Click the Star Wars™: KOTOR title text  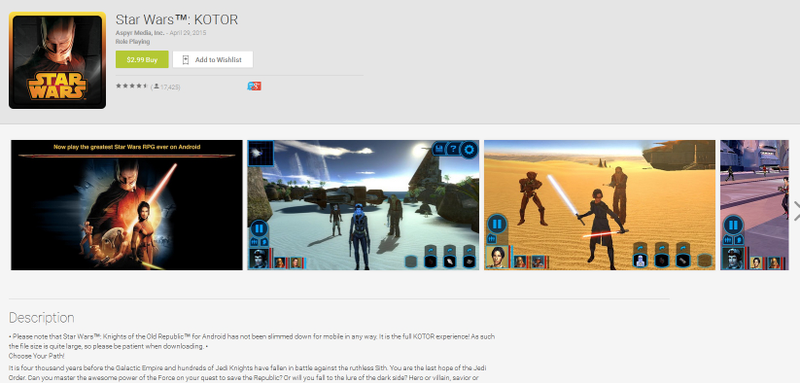pos(177,20)
